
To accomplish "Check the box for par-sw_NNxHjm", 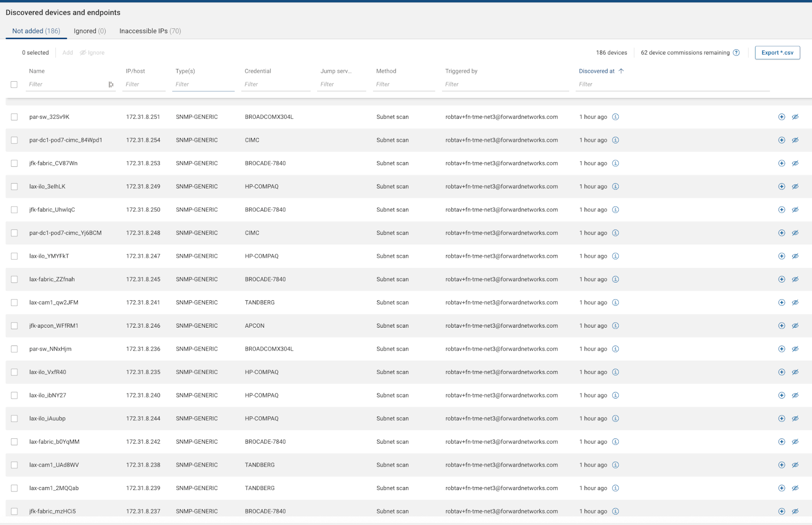I will (x=14, y=349).
